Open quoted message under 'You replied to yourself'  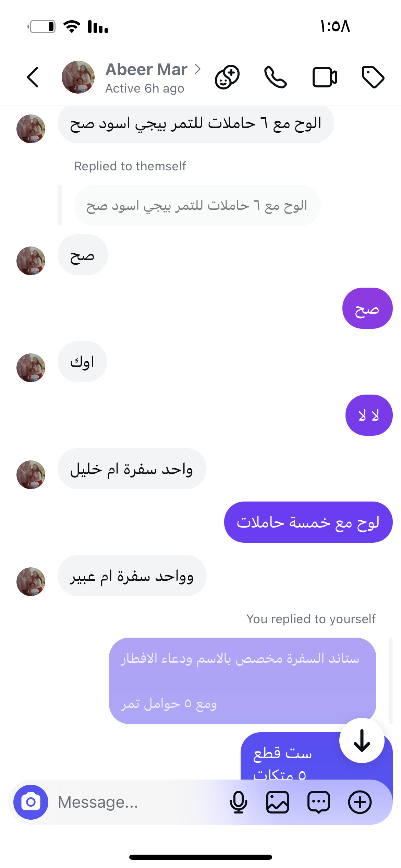pos(242,680)
